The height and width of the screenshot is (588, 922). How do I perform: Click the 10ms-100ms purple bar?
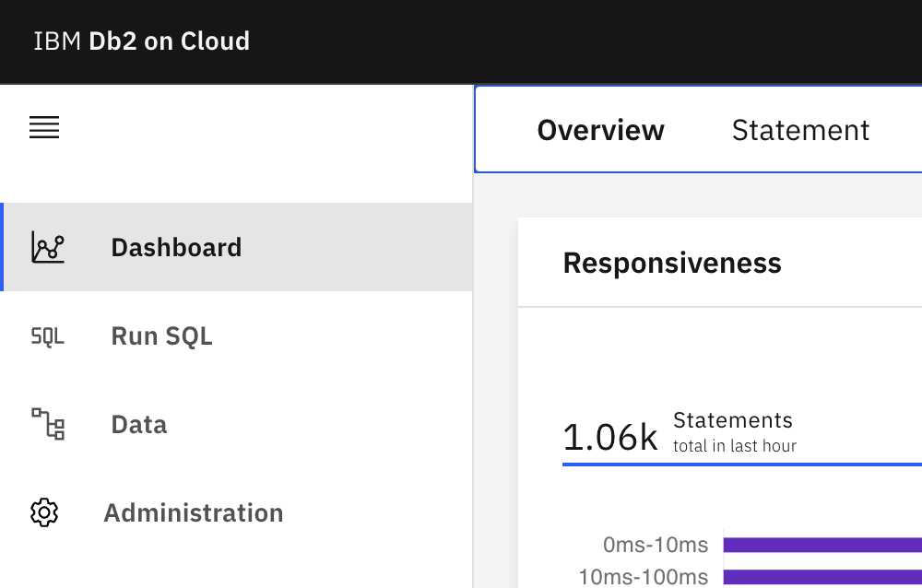click(x=822, y=577)
